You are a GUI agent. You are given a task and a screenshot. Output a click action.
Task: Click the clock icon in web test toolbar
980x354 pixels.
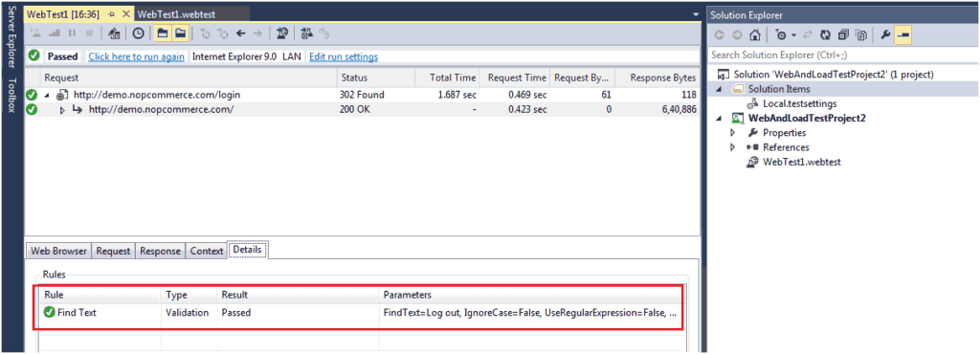[x=139, y=33]
